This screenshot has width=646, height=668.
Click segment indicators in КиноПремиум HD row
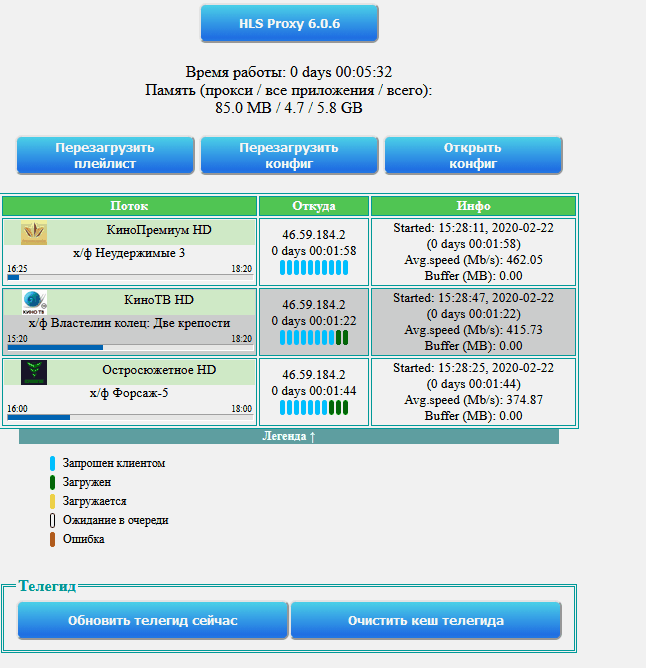point(314,268)
